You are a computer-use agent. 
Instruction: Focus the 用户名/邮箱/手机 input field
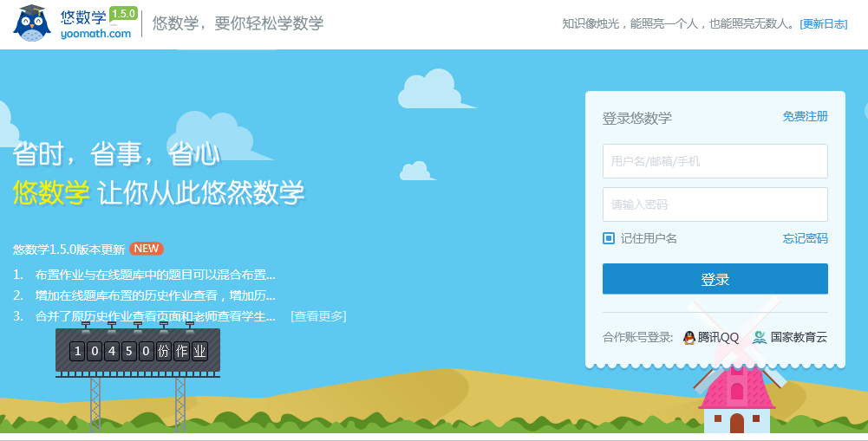coord(715,161)
